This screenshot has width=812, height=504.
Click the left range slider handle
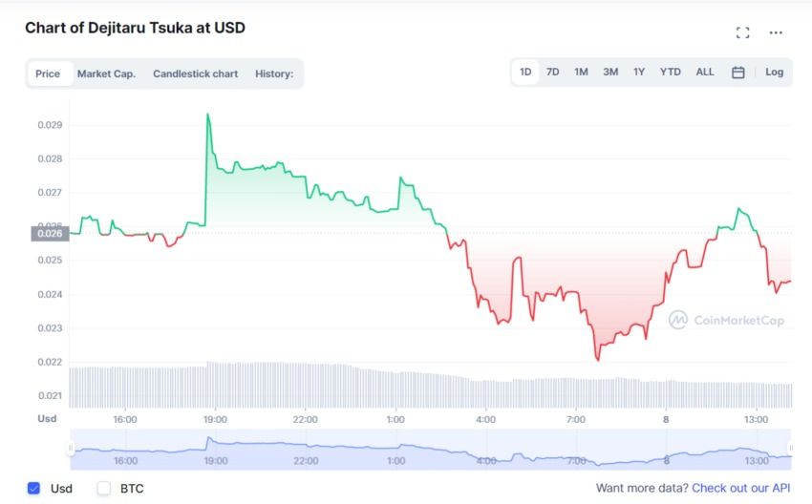(70, 448)
